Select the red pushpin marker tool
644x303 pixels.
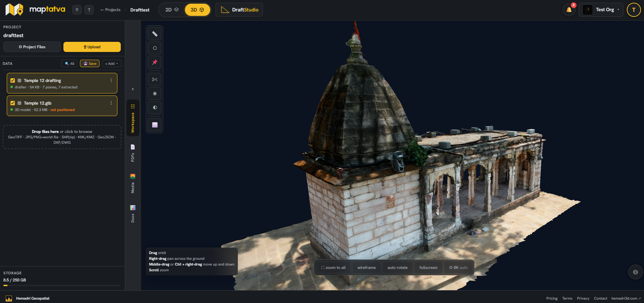[155, 62]
